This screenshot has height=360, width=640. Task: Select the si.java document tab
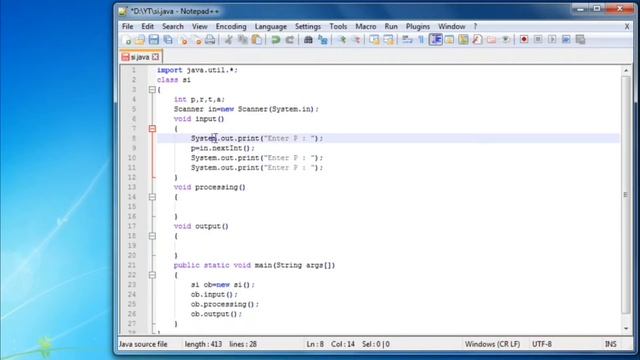pyautogui.click(x=141, y=57)
